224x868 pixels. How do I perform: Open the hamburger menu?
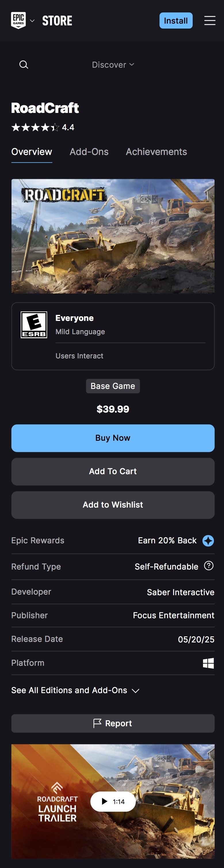click(x=210, y=20)
